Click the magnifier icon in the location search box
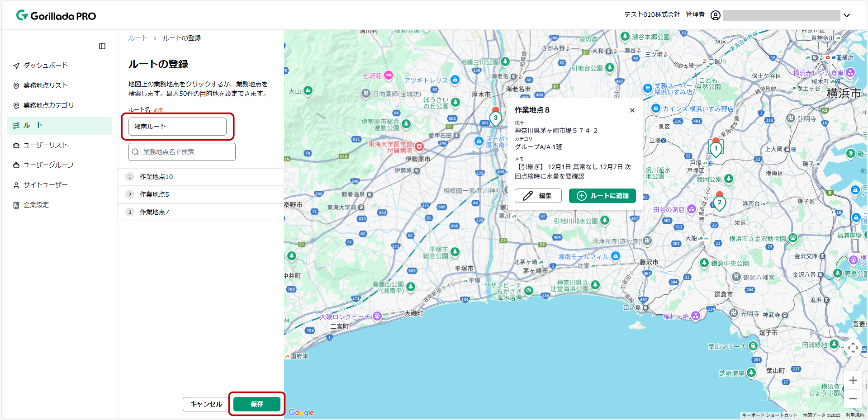Image resolution: width=868 pixels, height=420 pixels. click(x=136, y=152)
